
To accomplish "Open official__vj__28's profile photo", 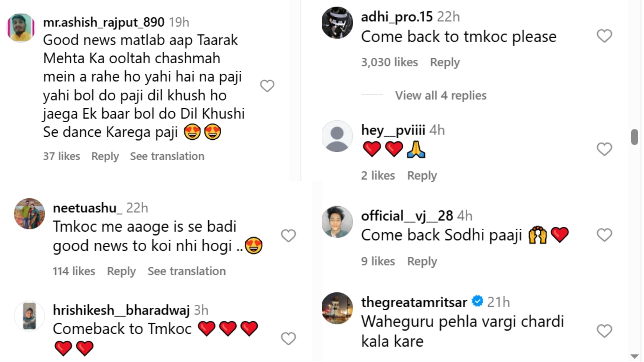I will [337, 222].
